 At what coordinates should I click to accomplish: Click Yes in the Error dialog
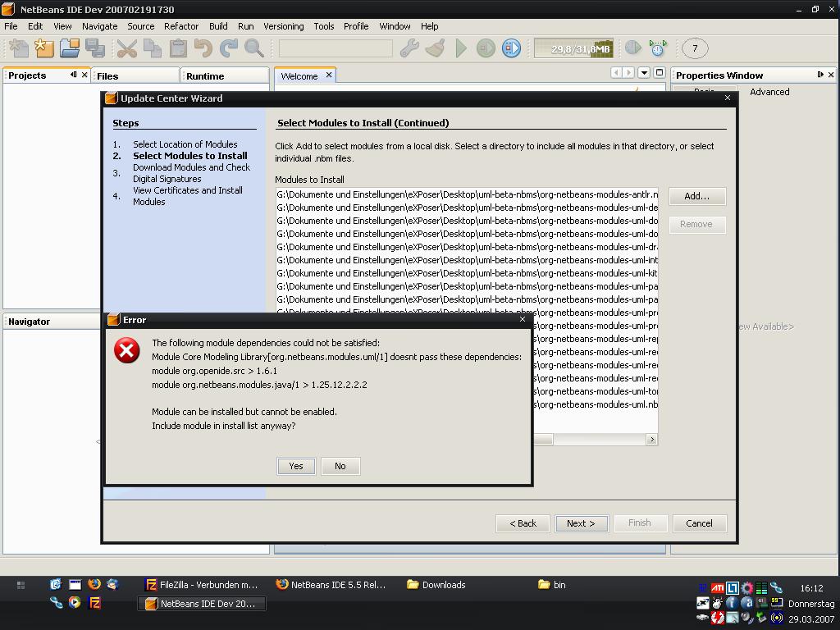(x=295, y=466)
